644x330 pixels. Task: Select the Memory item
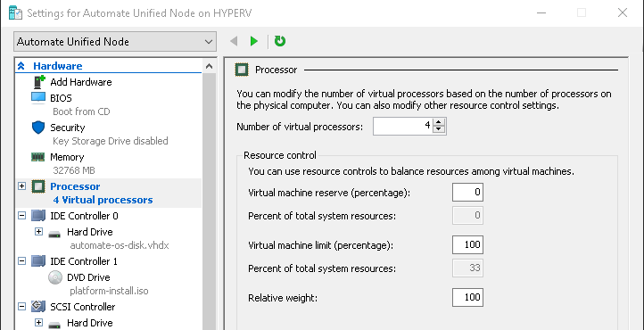coord(67,157)
